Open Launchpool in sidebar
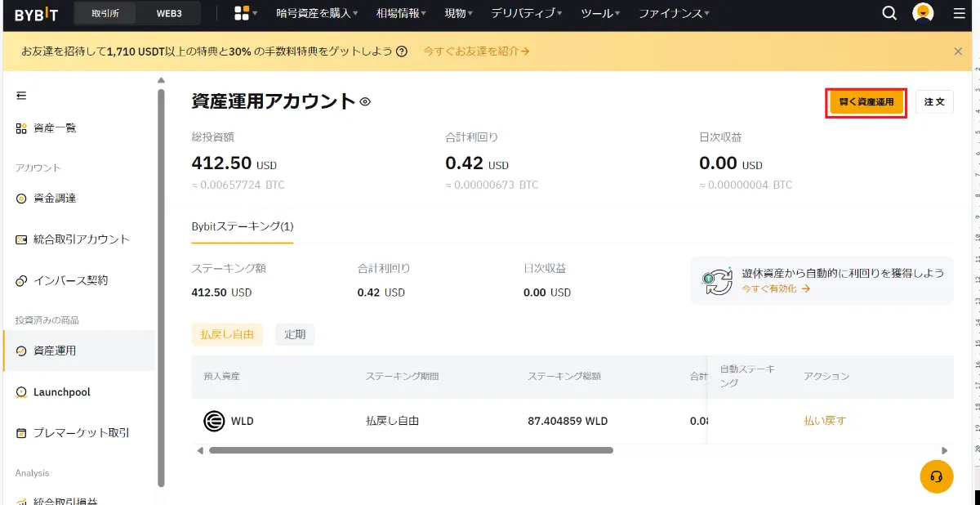 [x=62, y=392]
